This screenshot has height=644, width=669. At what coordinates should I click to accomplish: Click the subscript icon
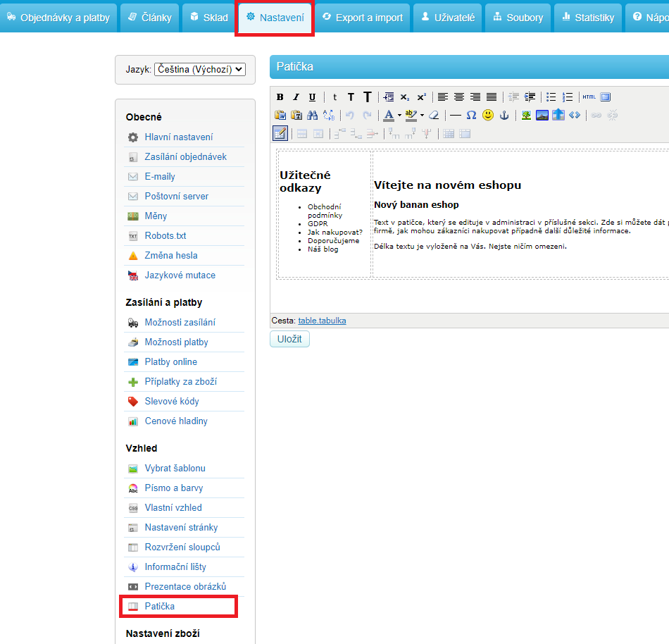pyautogui.click(x=405, y=97)
